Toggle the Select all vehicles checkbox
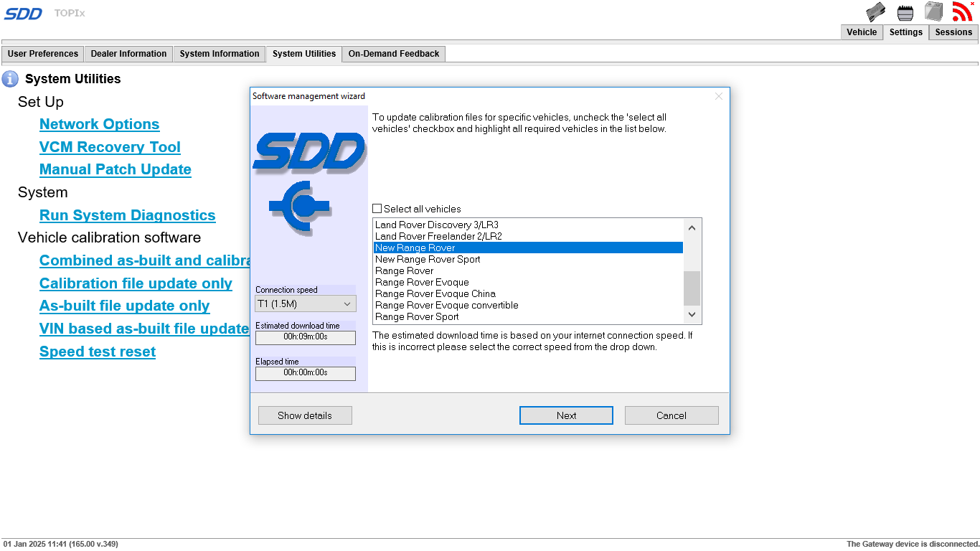 pyautogui.click(x=377, y=209)
